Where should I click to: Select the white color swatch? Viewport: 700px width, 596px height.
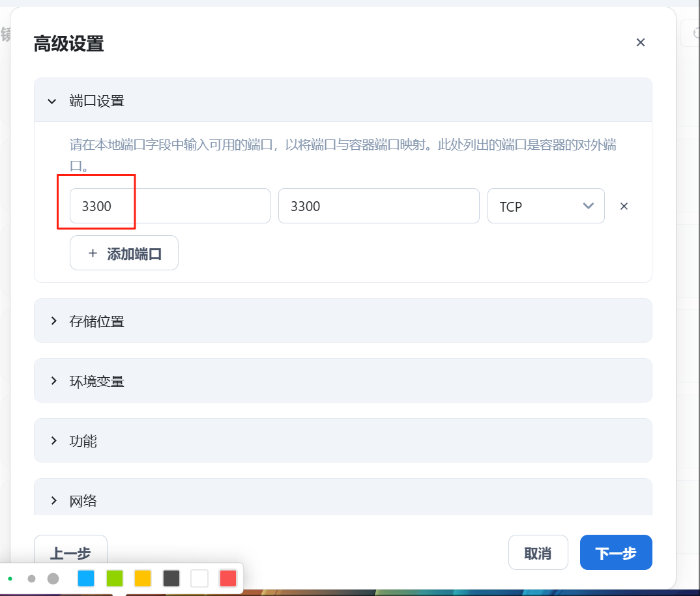199,578
